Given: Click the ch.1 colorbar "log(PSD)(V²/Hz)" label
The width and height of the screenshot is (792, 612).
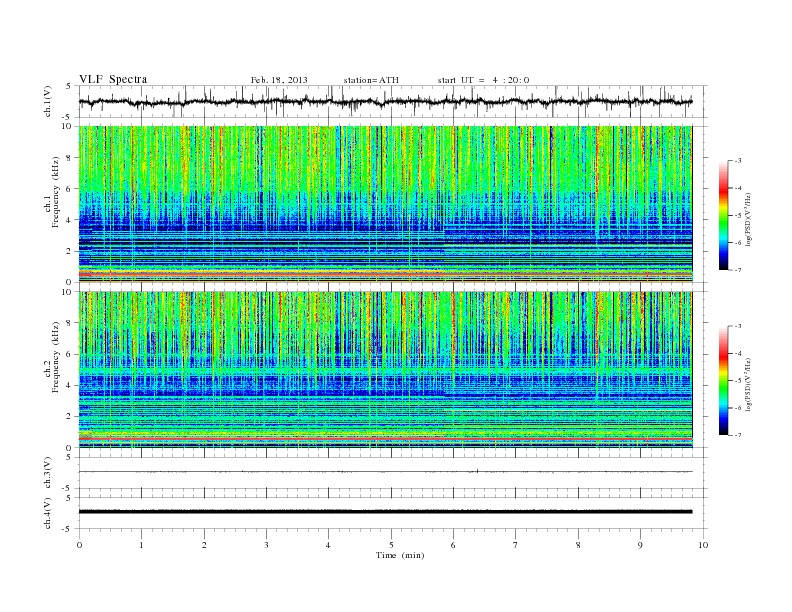Looking at the screenshot, I should [x=749, y=219].
